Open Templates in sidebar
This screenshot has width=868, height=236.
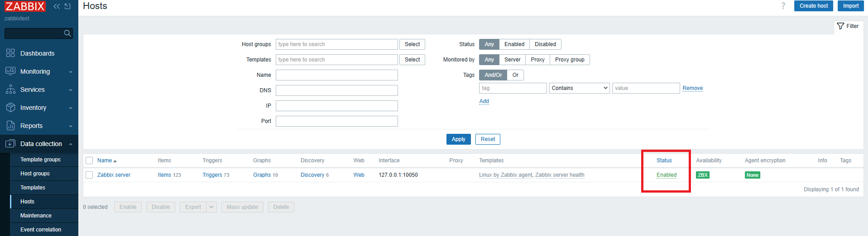coord(33,188)
